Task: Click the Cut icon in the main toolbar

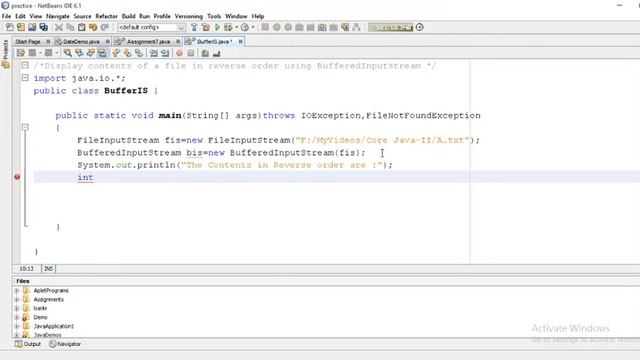Action: [59, 27]
